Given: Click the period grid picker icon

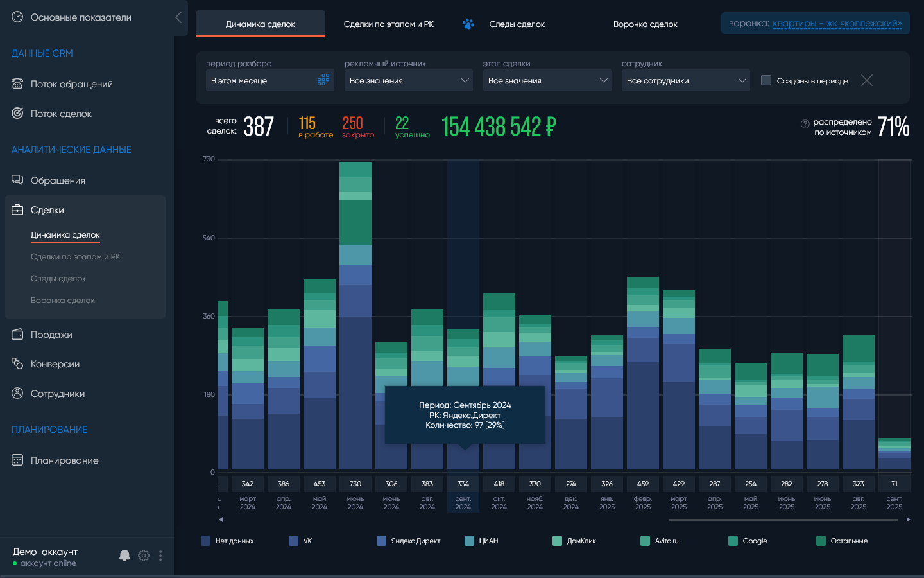Looking at the screenshot, I should tap(323, 80).
